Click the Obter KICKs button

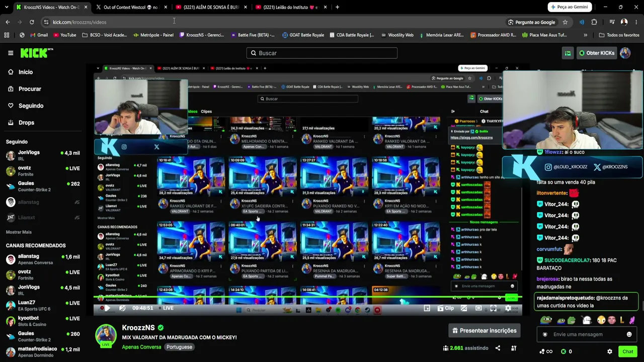596,53
